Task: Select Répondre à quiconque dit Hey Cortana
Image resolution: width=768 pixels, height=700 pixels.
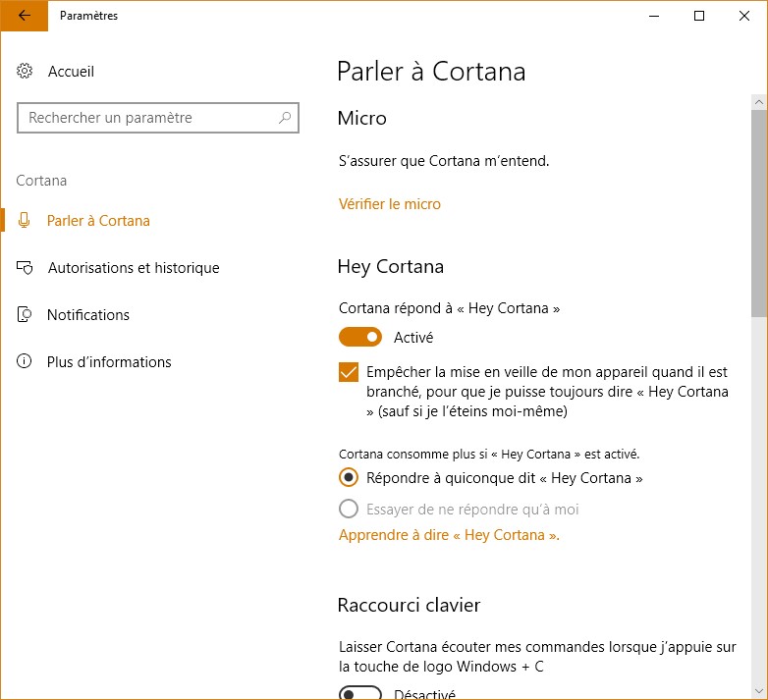Action: click(348, 478)
